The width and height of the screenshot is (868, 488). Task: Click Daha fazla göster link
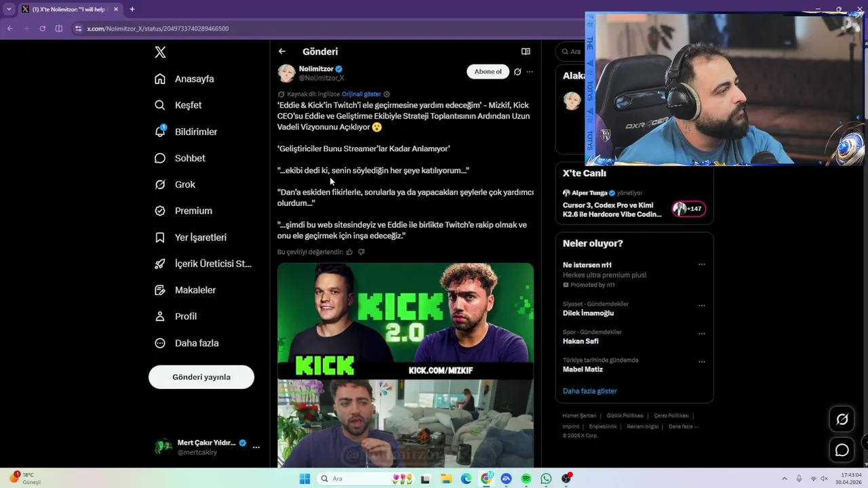589,391
